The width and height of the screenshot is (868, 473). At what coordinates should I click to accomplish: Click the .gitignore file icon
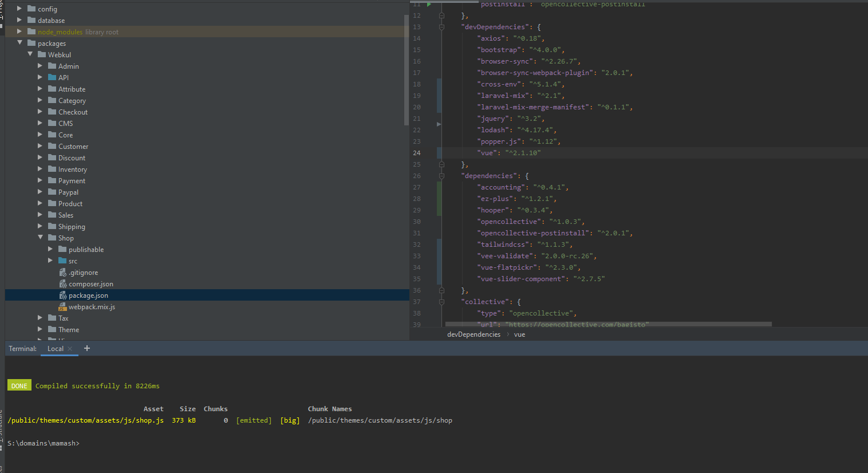click(63, 273)
